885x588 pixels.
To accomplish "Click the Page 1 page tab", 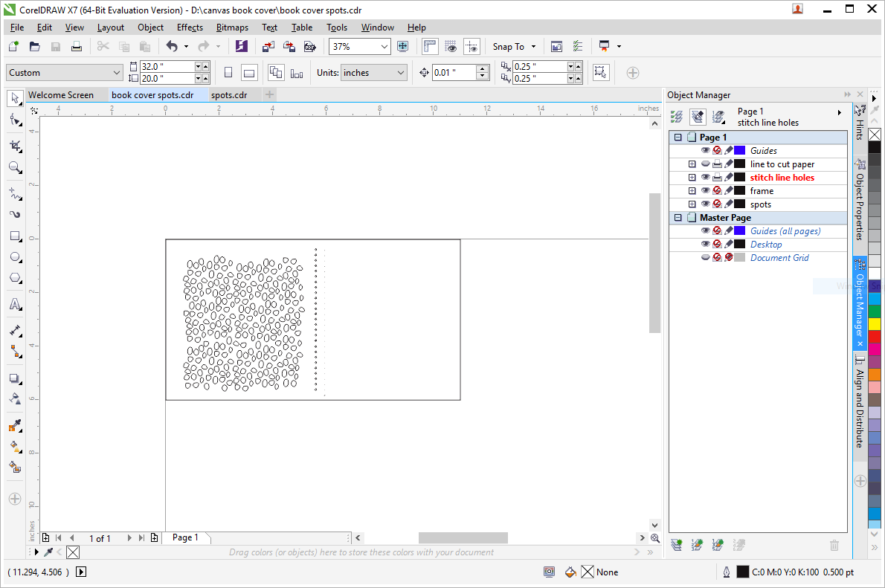I will [185, 537].
